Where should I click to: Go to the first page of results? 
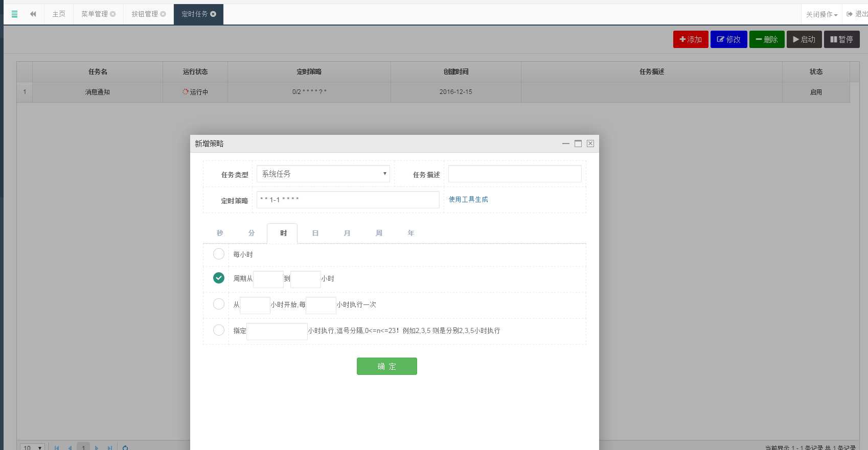pyautogui.click(x=57, y=448)
